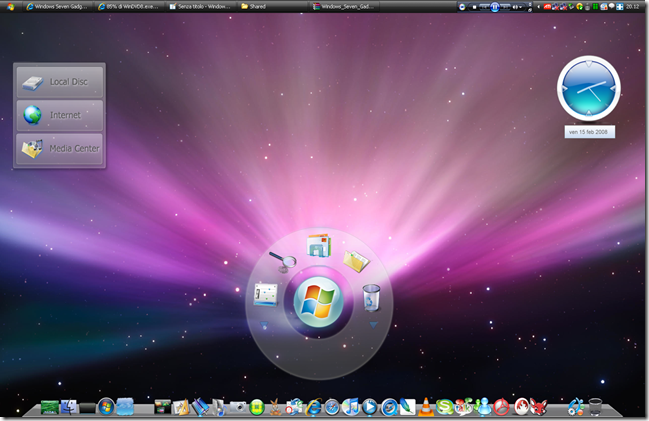Click the Windows orb in the bottom dock
Viewport: 649px width, 421px height.
[x=106, y=407]
